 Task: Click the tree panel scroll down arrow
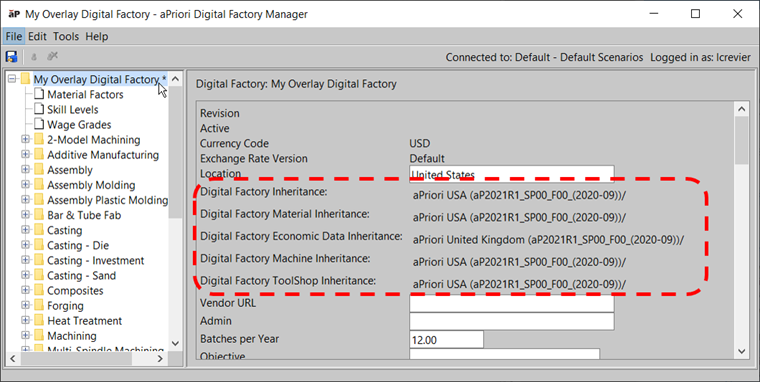tap(175, 343)
